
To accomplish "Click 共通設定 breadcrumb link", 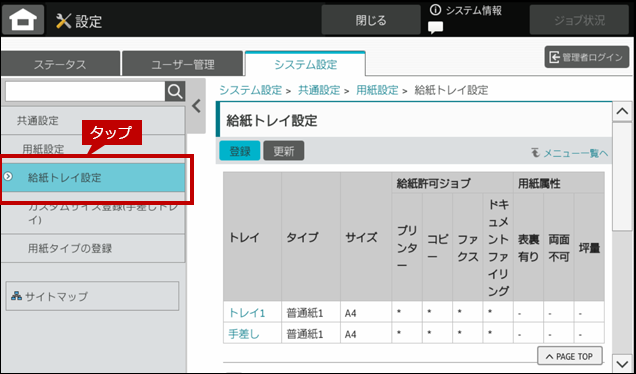I will pyautogui.click(x=319, y=90).
